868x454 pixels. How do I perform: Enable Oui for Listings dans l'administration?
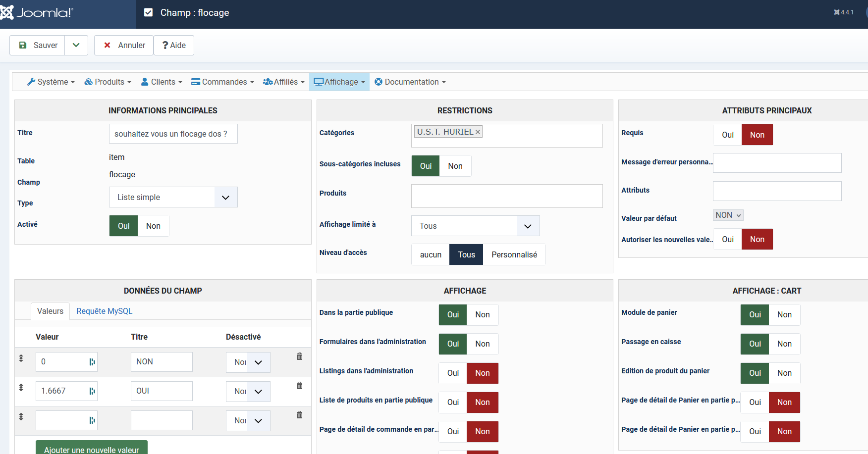click(x=453, y=373)
